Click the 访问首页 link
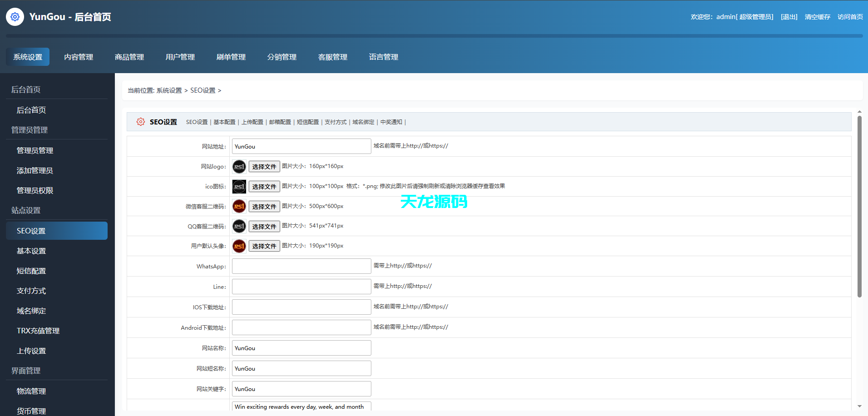 850,17
